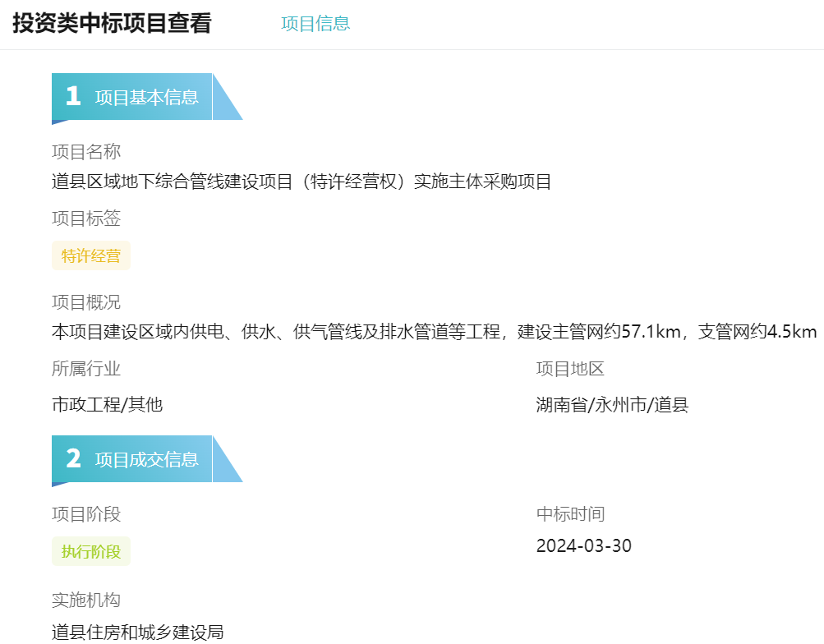The height and width of the screenshot is (644, 824).
Task: Click the 所属行业 field label
Action: pos(86,369)
